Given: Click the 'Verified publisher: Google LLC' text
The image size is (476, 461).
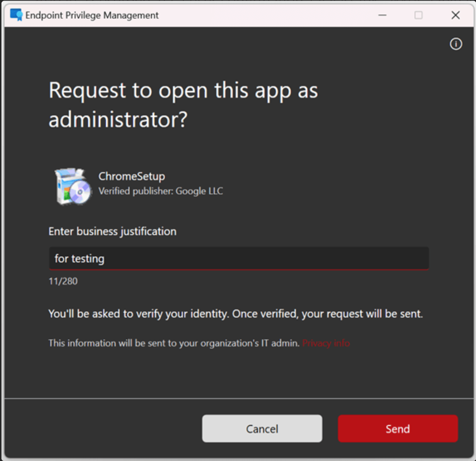Looking at the screenshot, I should (161, 191).
